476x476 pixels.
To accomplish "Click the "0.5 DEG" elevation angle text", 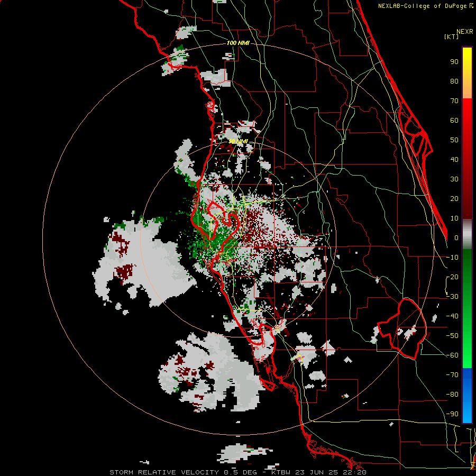I will click(x=240, y=472).
